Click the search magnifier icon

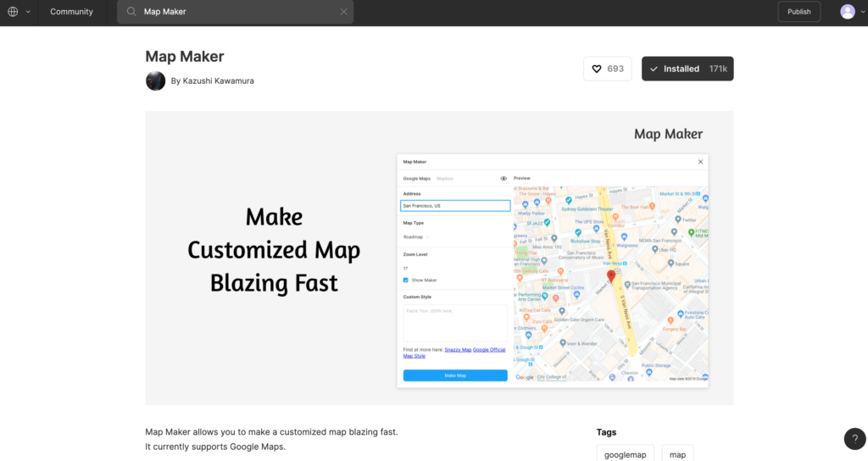131,12
